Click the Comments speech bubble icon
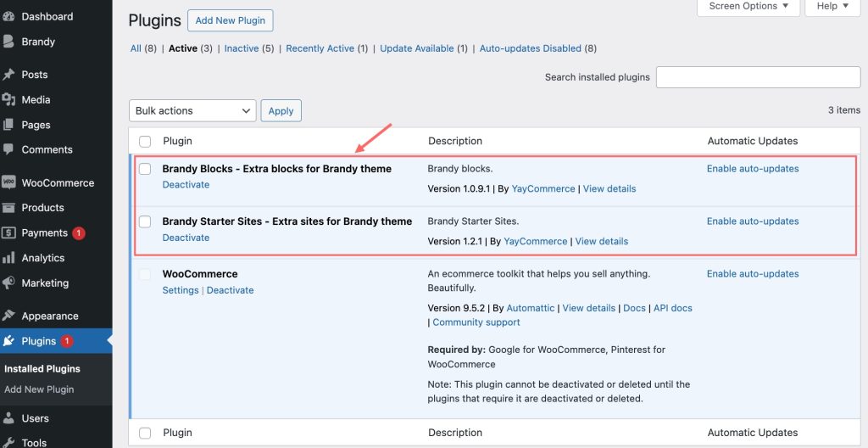Viewport: 868px width, 448px height. 8,149
